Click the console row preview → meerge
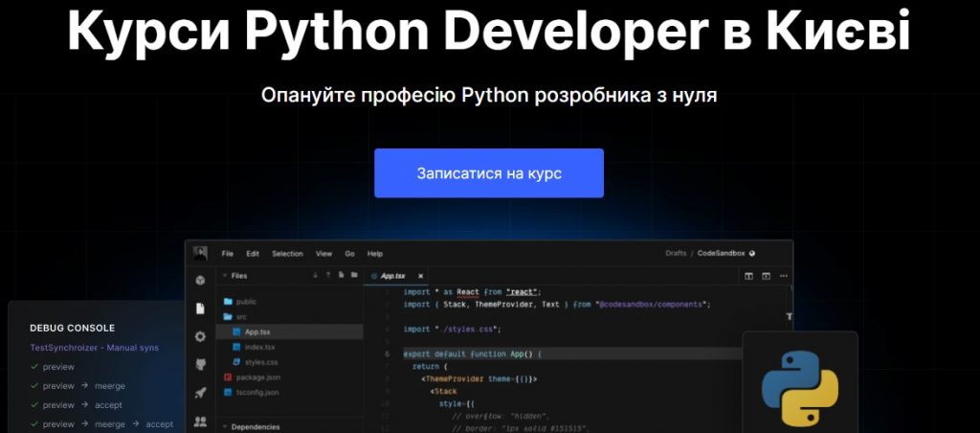 (78, 386)
